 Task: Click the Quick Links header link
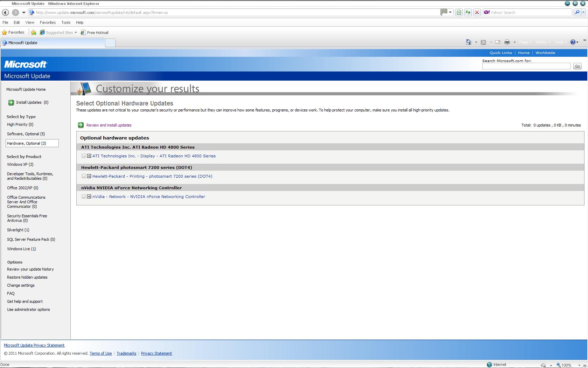(x=500, y=53)
